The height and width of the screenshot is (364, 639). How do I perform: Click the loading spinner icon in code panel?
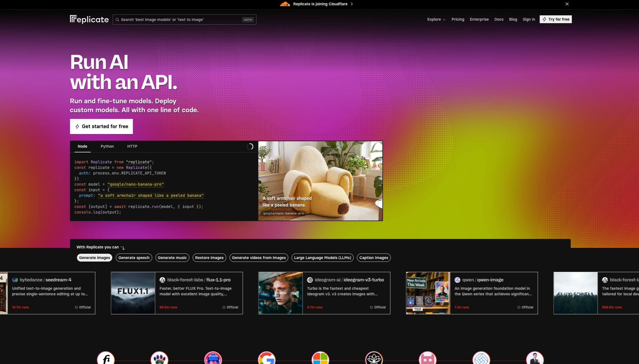(x=250, y=147)
